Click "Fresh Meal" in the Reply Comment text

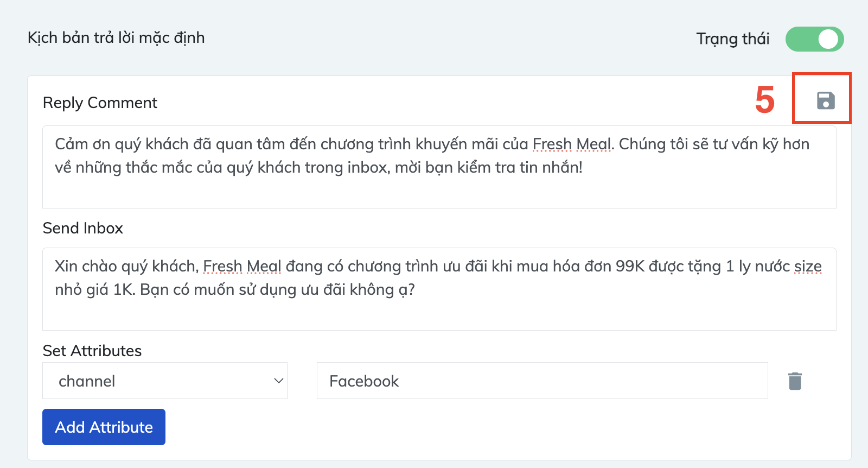(572, 144)
